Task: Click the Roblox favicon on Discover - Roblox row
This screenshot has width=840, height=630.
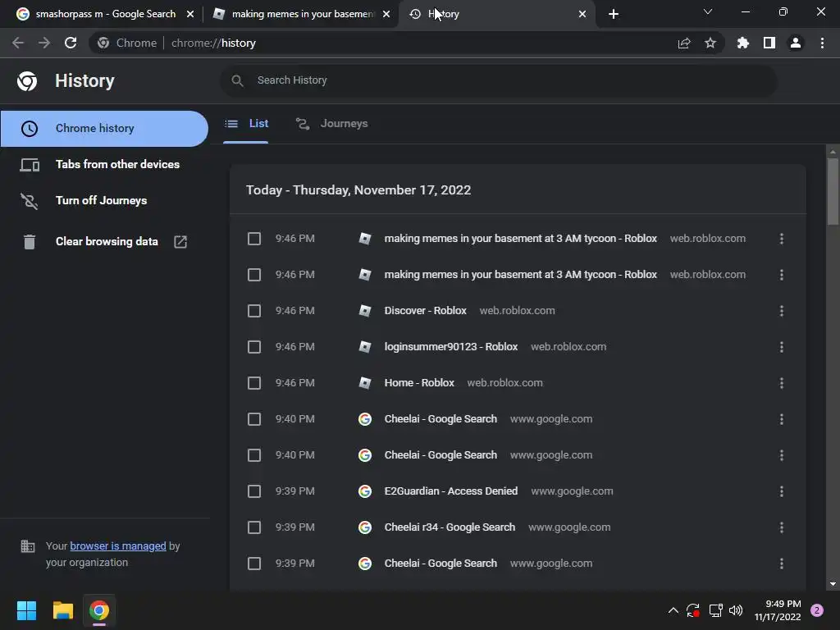Action: pyautogui.click(x=365, y=311)
